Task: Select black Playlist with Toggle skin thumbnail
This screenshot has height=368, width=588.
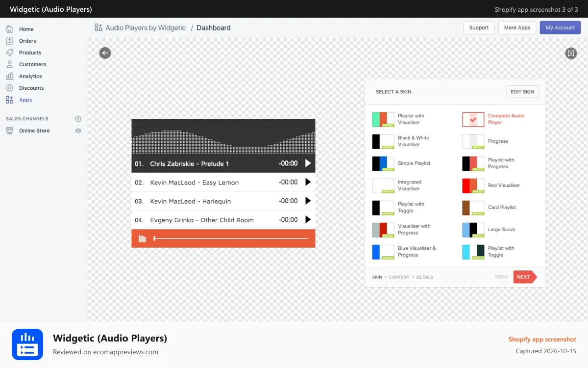Action: click(x=383, y=208)
